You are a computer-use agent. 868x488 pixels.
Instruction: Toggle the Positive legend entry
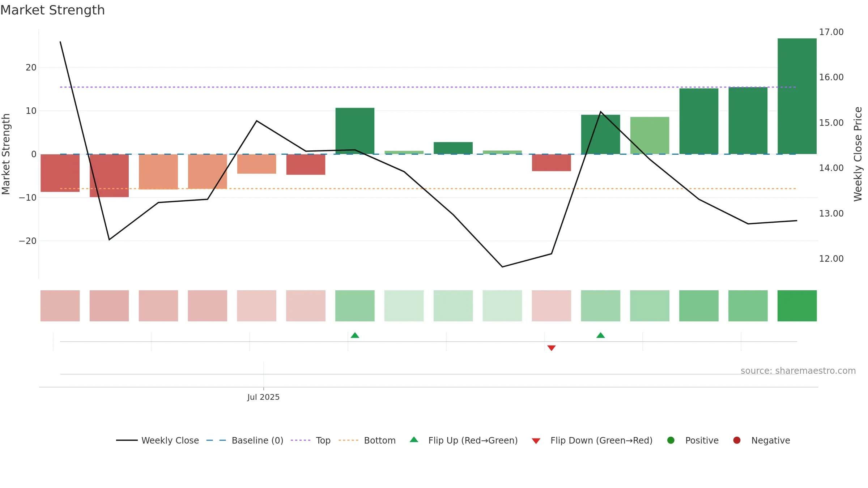click(693, 440)
